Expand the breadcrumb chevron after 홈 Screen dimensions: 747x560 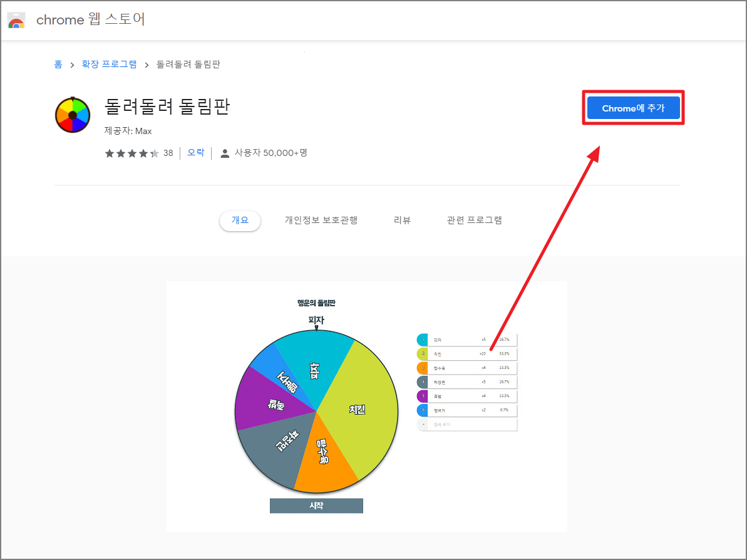[72, 64]
